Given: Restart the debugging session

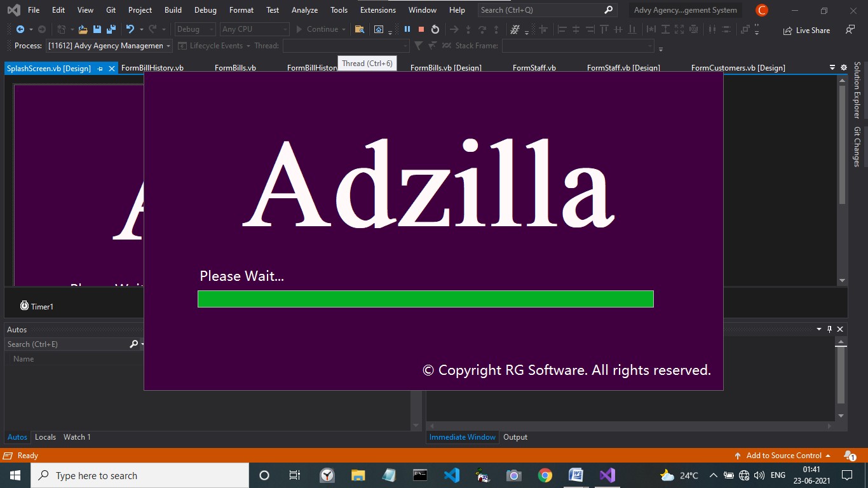Looking at the screenshot, I should pos(435,29).
